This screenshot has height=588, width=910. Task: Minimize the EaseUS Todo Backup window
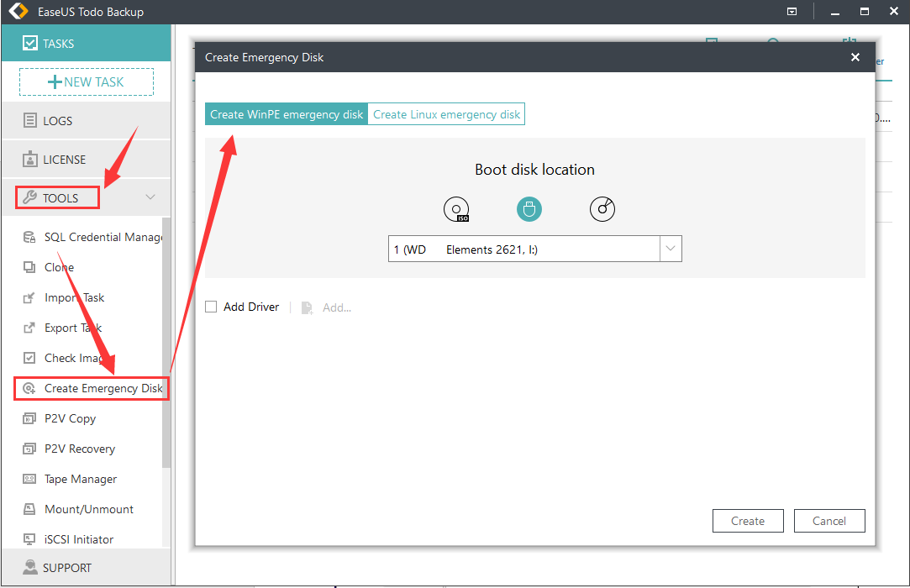click(835, 12)
